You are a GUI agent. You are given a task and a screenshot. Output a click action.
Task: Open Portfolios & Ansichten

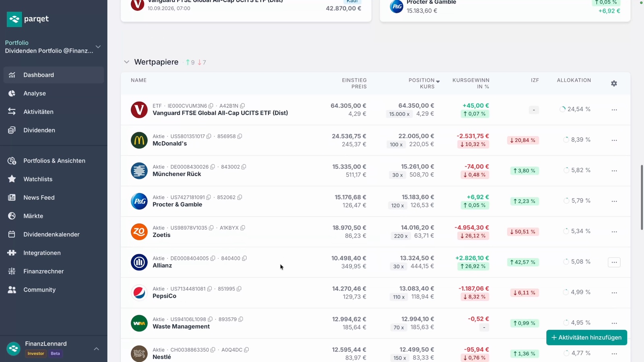tap(54, 161)
